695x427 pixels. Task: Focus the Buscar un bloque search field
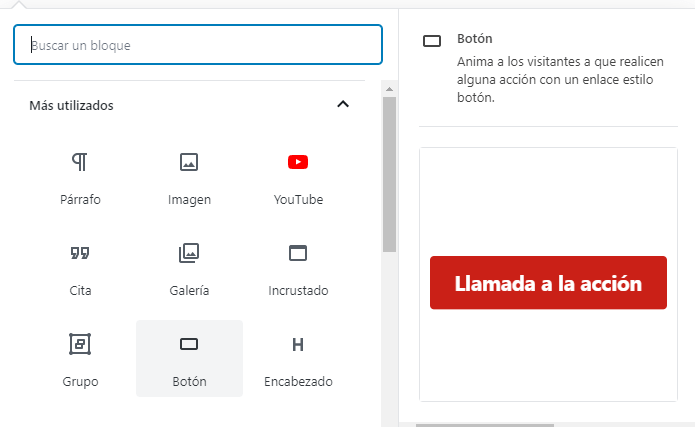click(x=198, y=45)
